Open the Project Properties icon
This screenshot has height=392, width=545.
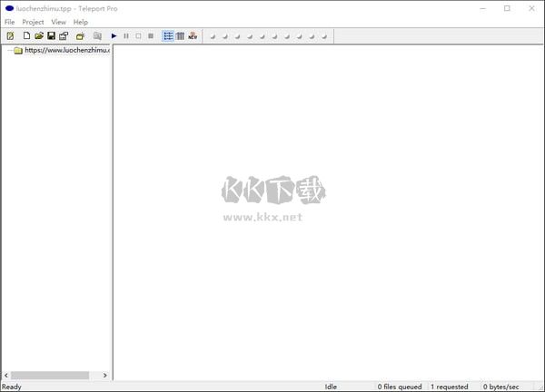[64, 35]
